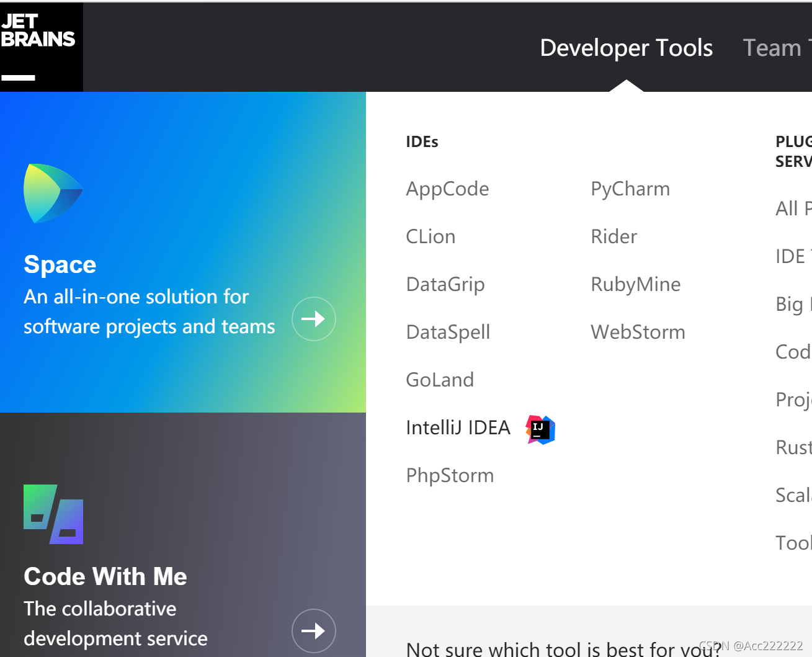Open IntelliJ IDEA product page
Viewport: 812px width, 657px height.
click(x=458, y=427)
